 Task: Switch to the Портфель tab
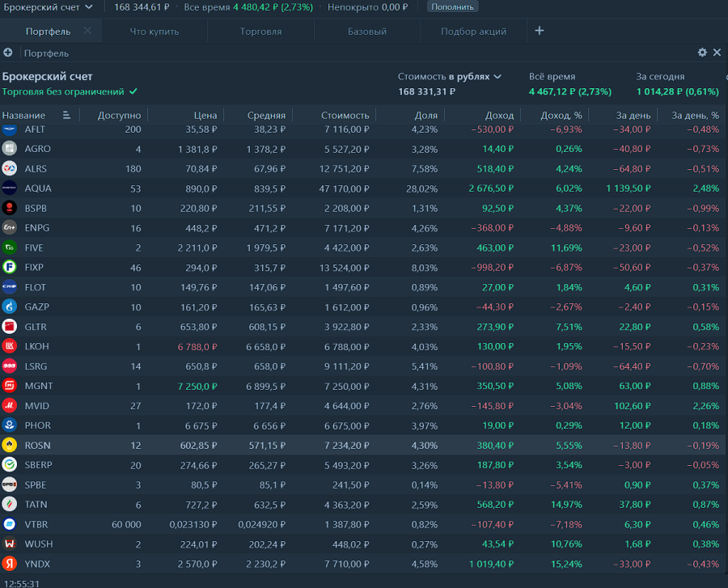[48, 32]
